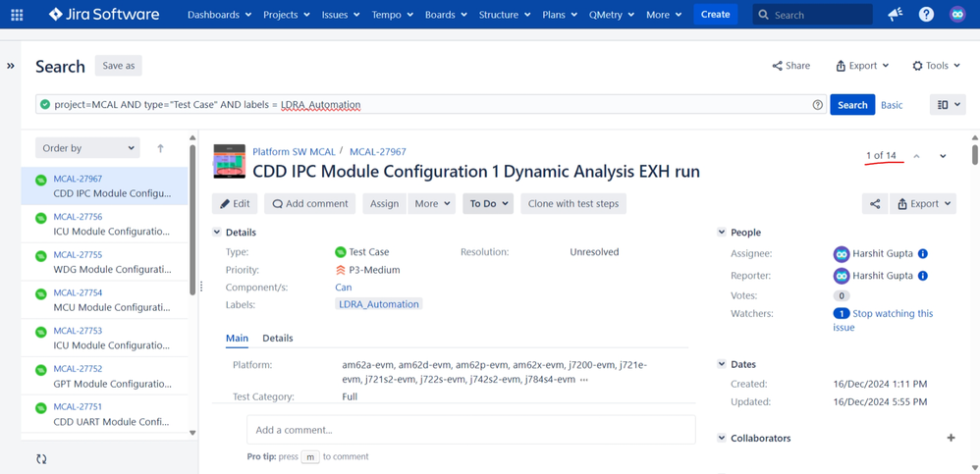Screen dimensions: 980x474
Task: Open the Tempo menu
Action: (392, 15)
